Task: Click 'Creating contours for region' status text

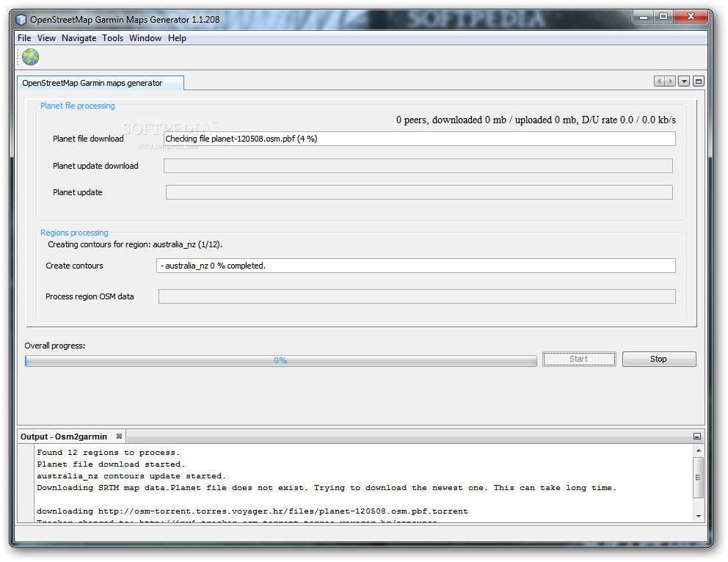Action: click(135, 244)
